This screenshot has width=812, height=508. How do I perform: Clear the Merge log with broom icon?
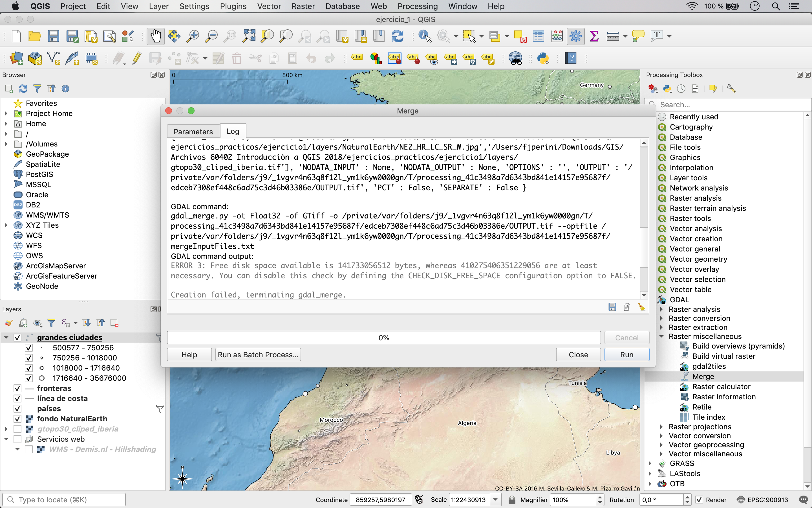(641, 307)
